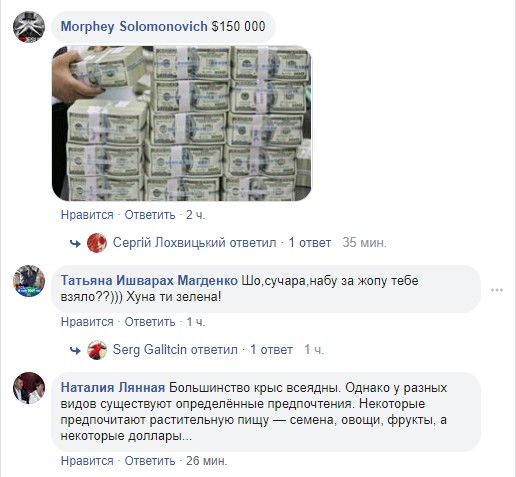Like Татьяна's comment with Нравится
The image size is (516, 477).
[x=87, y=322]
